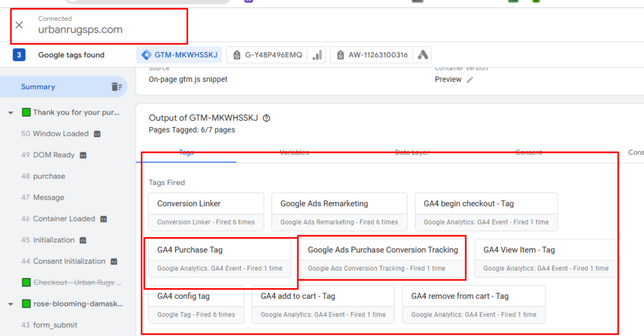This screenshot has height=336, width=644.
Task: Open the GA4 add to cart - Tag card
Action: click(323, 305)
